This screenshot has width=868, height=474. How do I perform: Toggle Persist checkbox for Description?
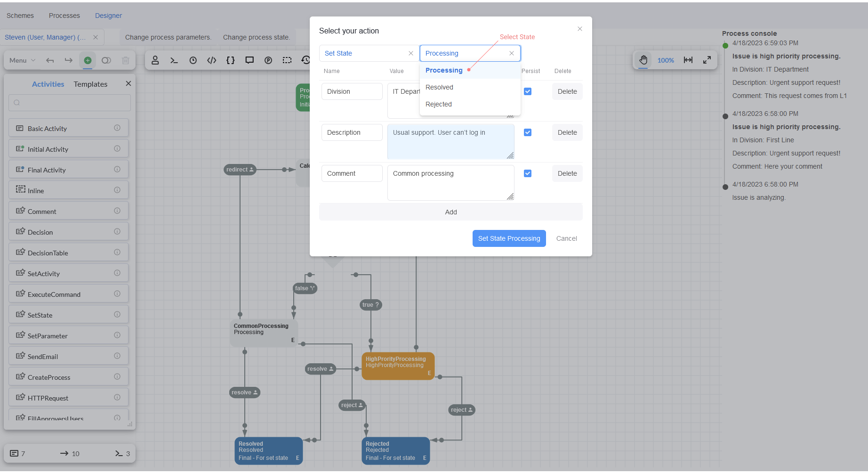tap(528, 132)
